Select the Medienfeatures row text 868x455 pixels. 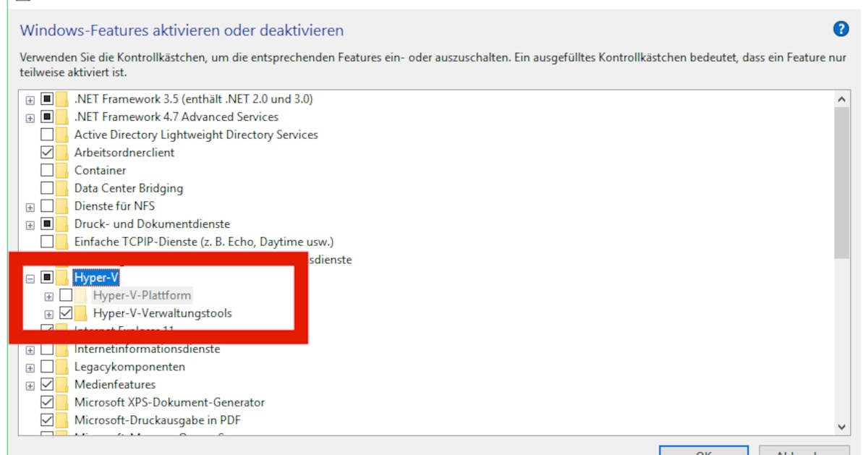coord(115,384)
